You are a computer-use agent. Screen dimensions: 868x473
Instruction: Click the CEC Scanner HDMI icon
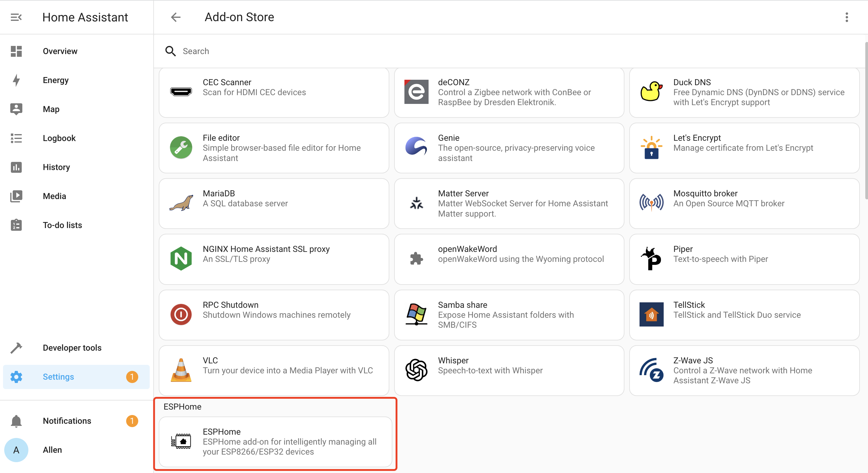click(181, 92)
